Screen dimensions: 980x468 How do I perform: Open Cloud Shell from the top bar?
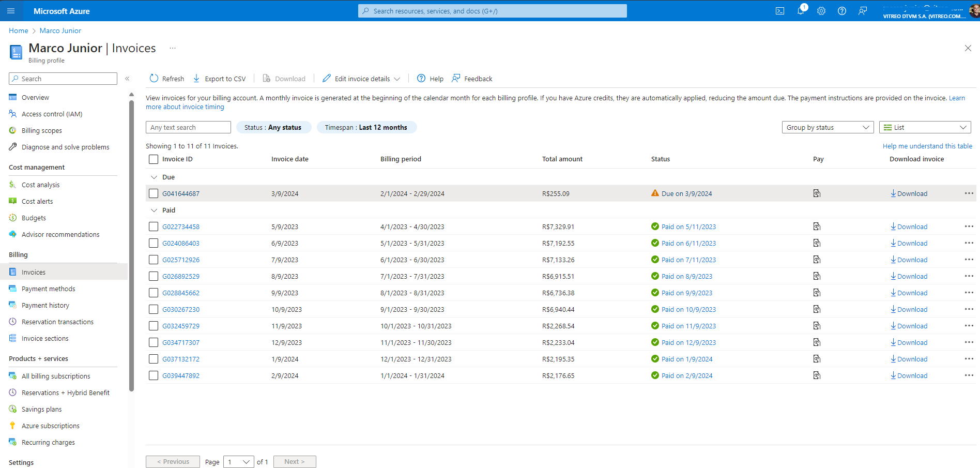(780, 11)
